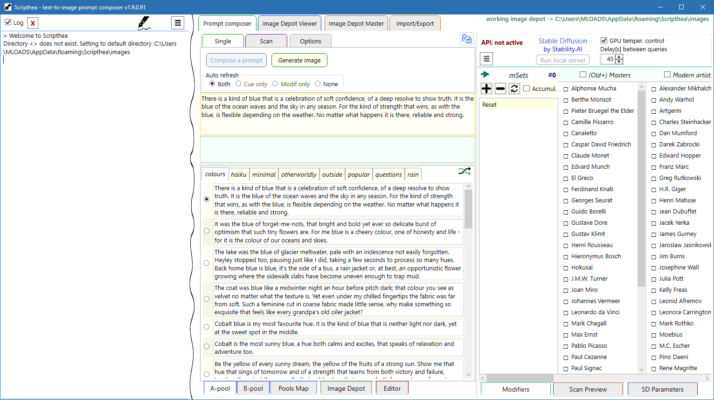Click the delay stepper arrows next to 45

619,59
